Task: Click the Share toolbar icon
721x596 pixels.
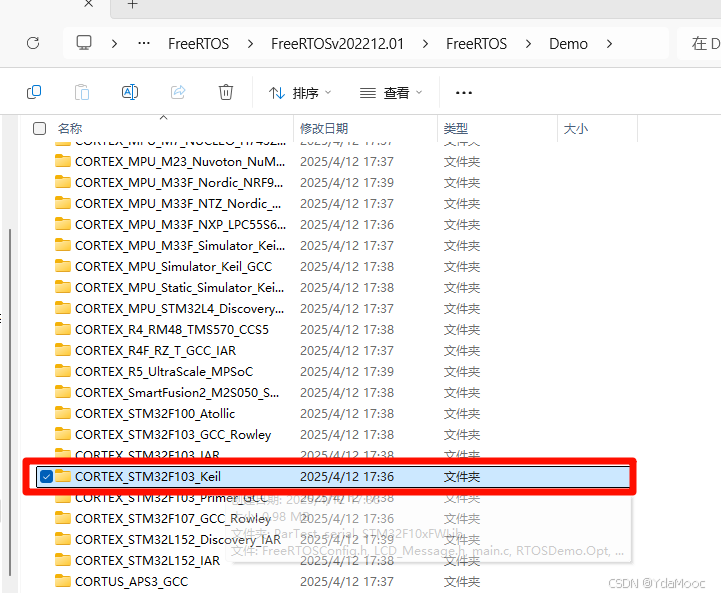Action: [x=178, y=92]
